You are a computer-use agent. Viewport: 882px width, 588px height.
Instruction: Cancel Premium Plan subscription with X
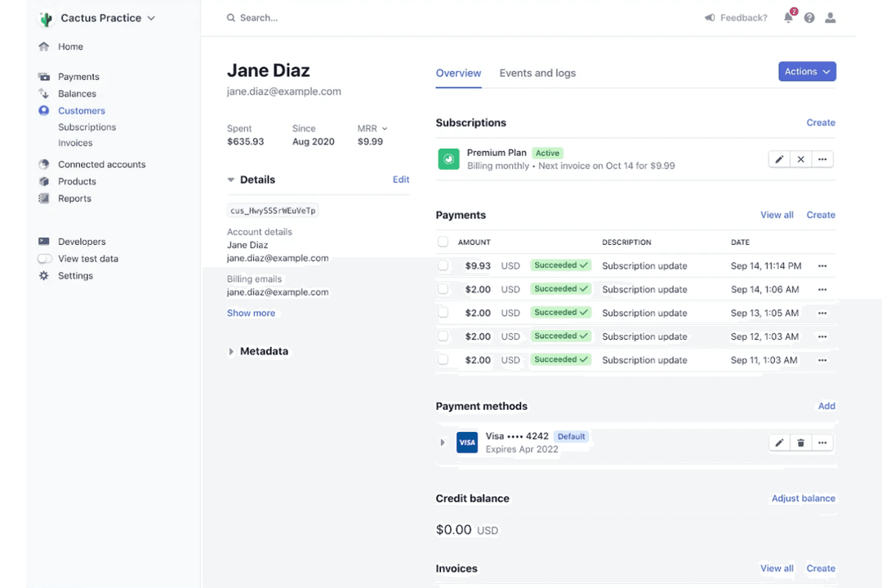click(x=800, y=159)
